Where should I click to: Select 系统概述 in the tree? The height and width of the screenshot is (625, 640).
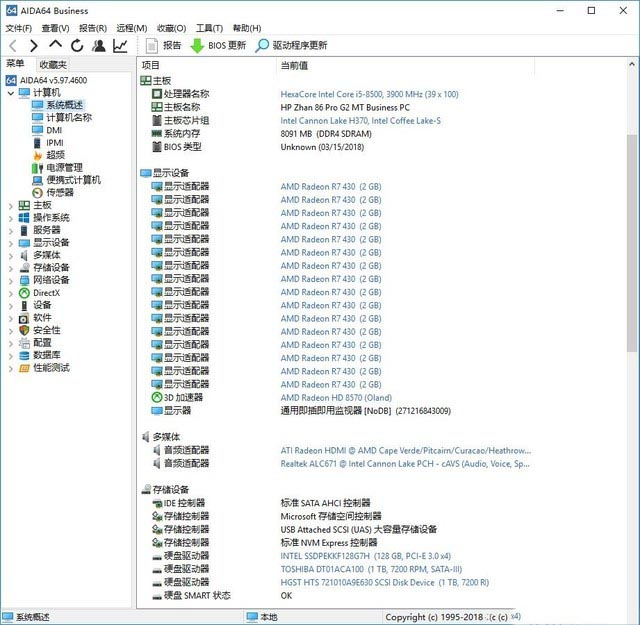64,105
